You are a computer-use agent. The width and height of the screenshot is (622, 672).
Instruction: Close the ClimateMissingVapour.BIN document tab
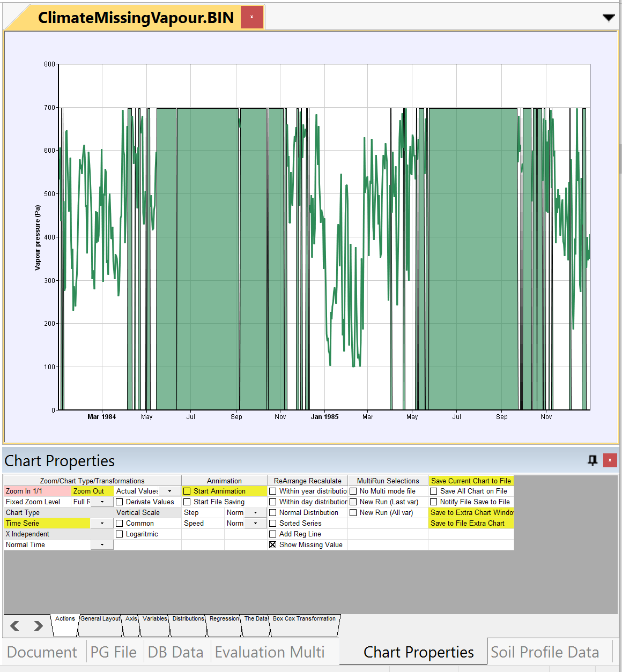(x=251, y=17)
